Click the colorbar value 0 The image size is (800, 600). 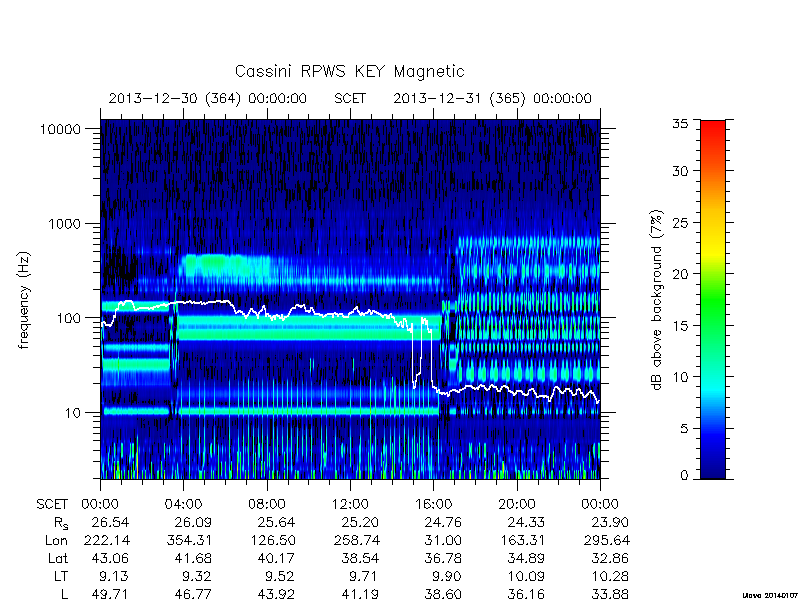pos(684,476)
